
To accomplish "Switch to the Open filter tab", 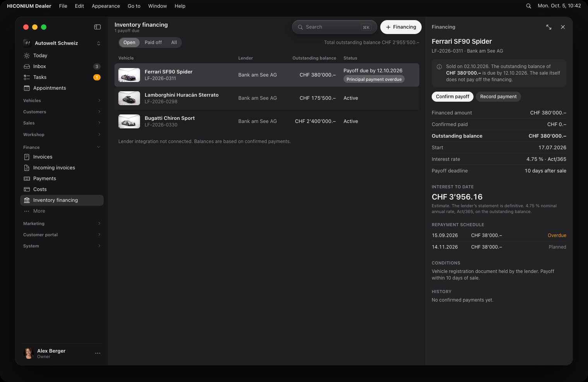I will (129, 43).
